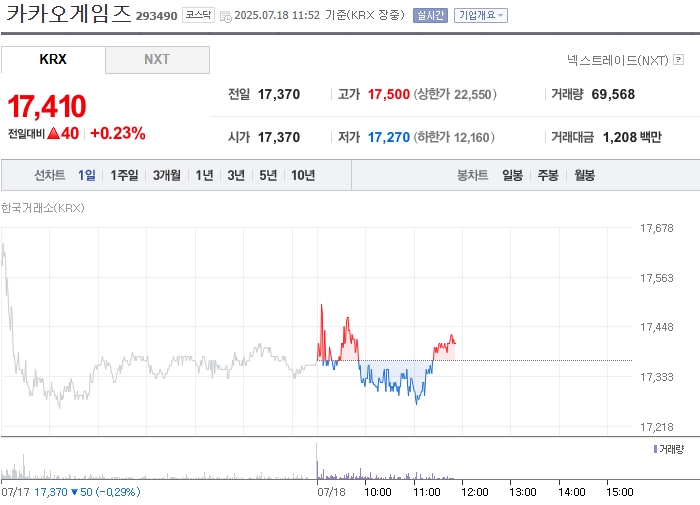Click the 11:00 time axis marker
Screen dimensions: 700x505
click(427, 492)
